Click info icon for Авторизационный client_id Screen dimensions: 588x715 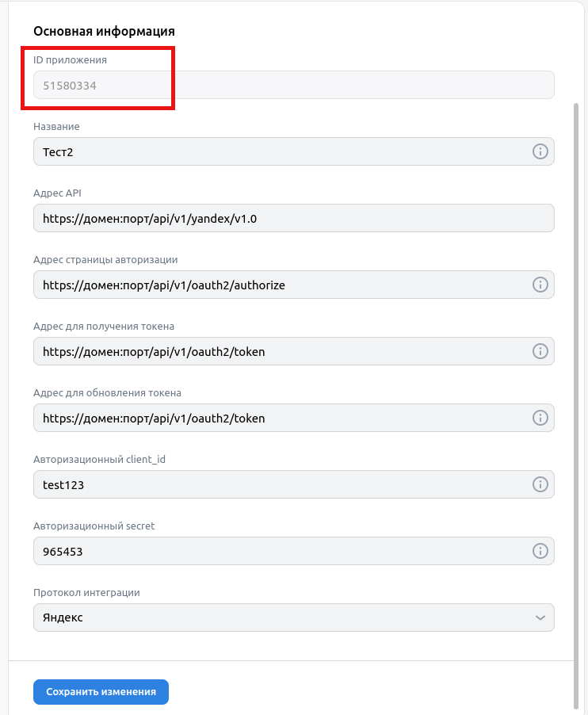[540, 484]
